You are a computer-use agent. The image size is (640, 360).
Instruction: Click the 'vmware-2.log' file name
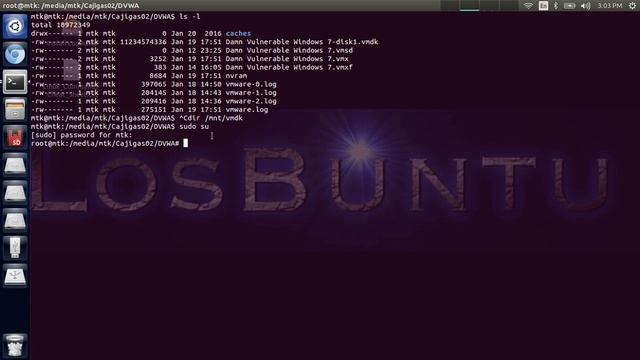(251, 101)
